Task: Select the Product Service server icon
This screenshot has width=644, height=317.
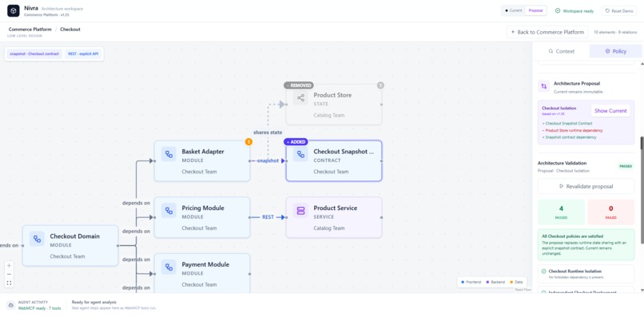Action: click(x=300, y=211)
